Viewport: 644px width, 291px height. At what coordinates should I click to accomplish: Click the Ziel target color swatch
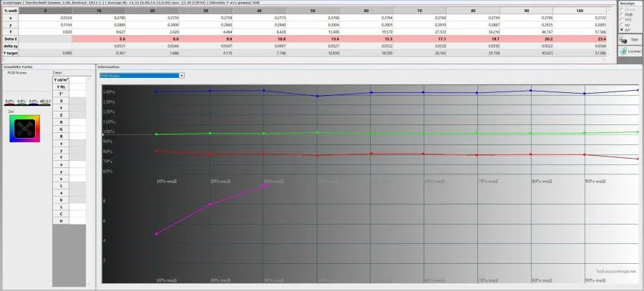(x=24, y=129)
